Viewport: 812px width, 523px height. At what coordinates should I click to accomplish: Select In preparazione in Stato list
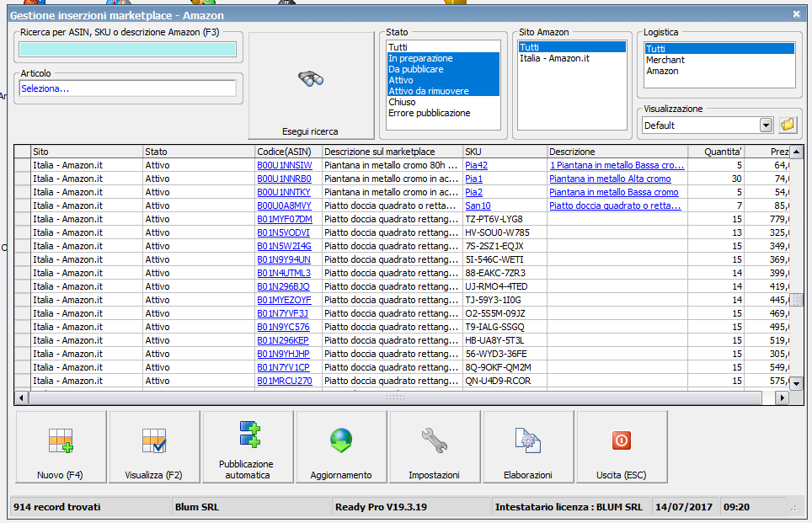(x=443, y=58)
